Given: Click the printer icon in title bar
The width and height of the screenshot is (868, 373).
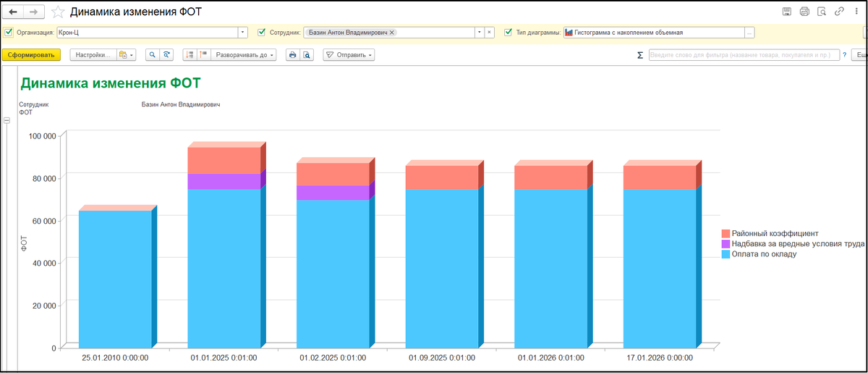Looking at the screenshot, I should (804, 12).
